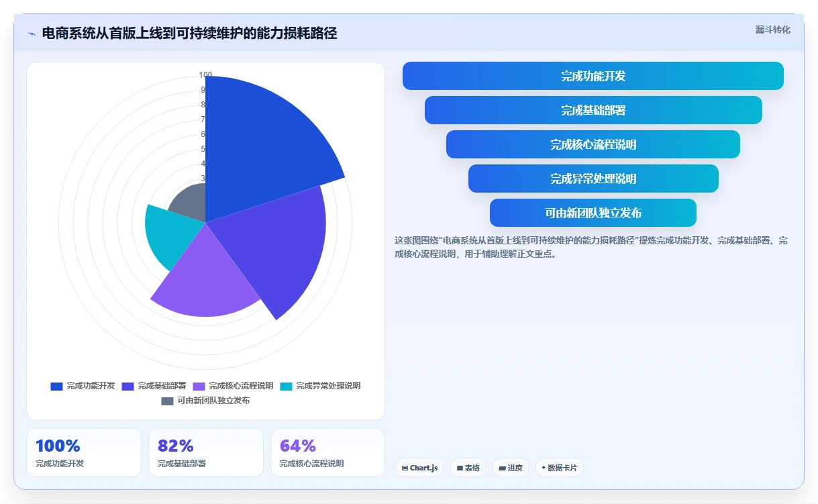Open the 82% 完成基础部署 stat card
The width and height of the screenshot is (818, 504).
(x=206, y=452)
